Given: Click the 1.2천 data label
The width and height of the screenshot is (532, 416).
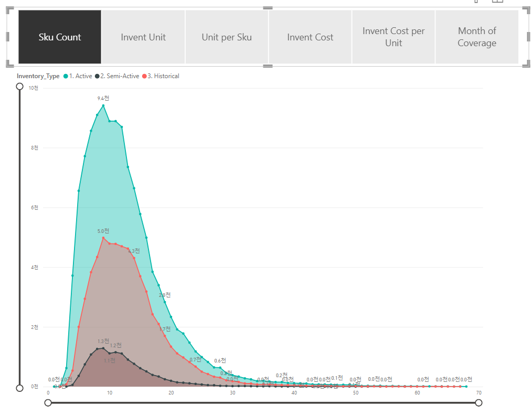Looking at the screenshot, I should click(x=116, y=345).
